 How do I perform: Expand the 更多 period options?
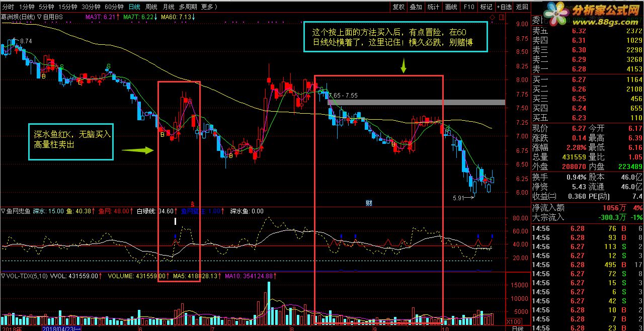click(209, 7)
